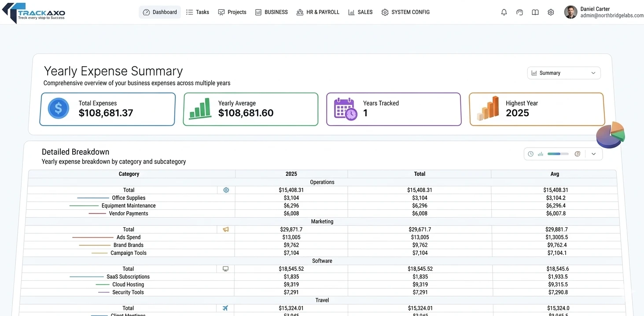The image size is (644, 316).
Task: Click the monitor icon beside Software Total
Action: point(226,269)
